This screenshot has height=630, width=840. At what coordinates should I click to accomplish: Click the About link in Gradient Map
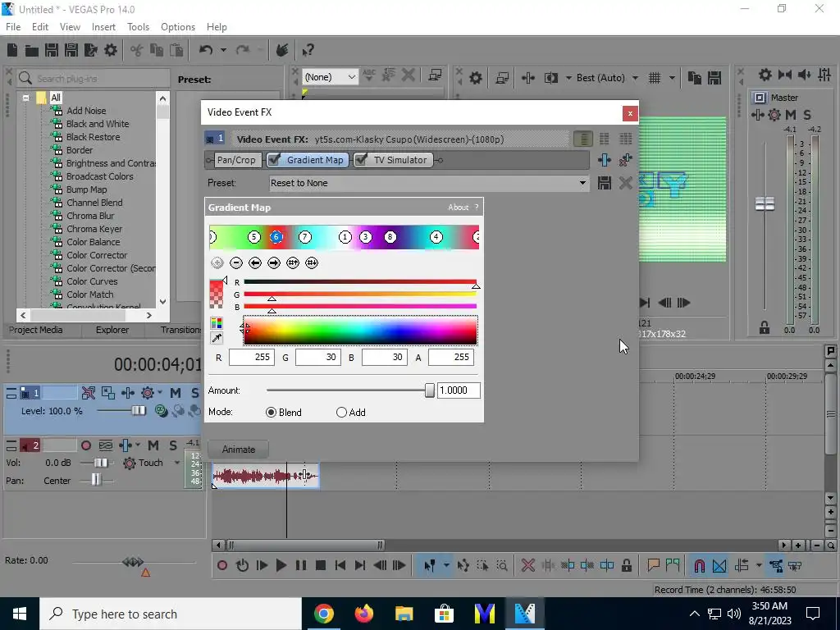pyautogui.click(x=459, y=208)
